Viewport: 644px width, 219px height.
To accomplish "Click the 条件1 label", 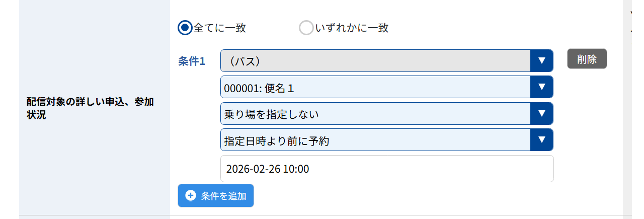I will 192,61.
